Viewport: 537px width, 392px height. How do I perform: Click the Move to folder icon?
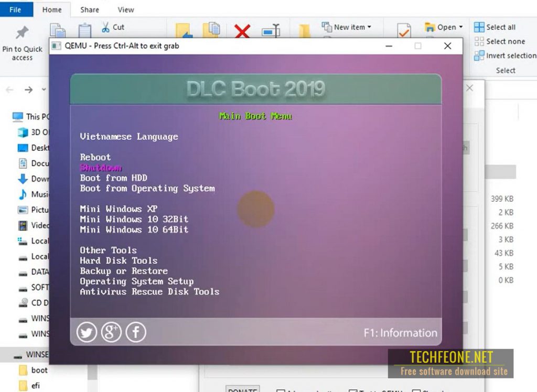tap(184, 30)
